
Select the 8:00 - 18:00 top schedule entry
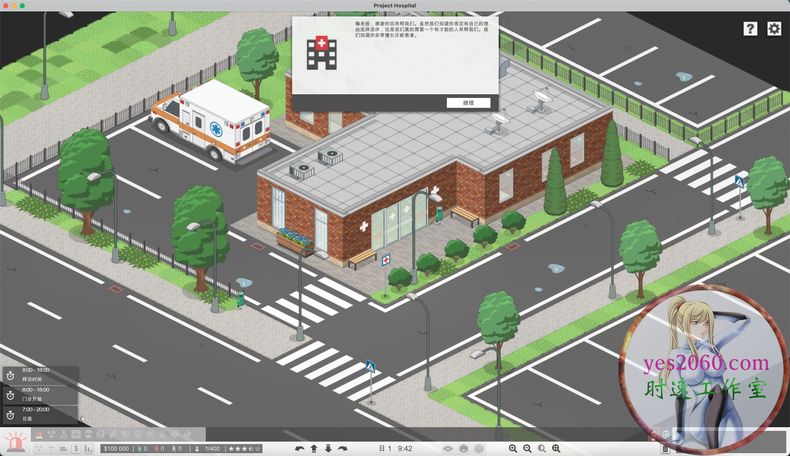(38, 375)
